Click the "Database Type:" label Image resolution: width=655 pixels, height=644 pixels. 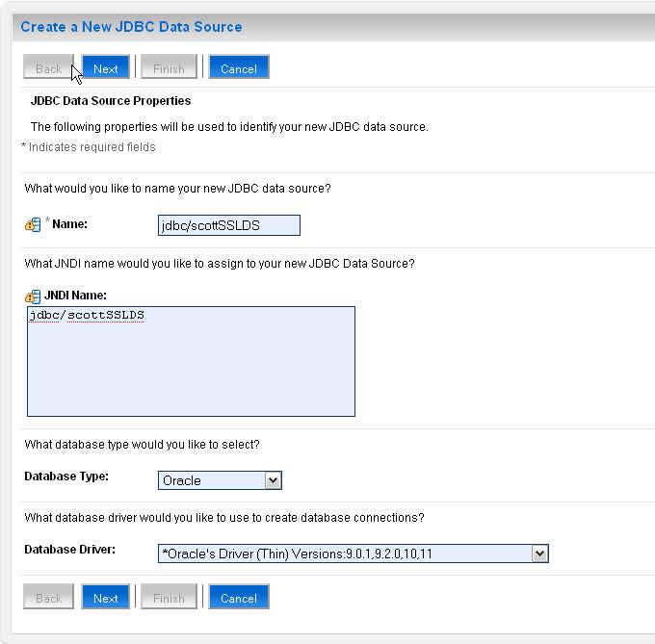click(x=66, y=477)
